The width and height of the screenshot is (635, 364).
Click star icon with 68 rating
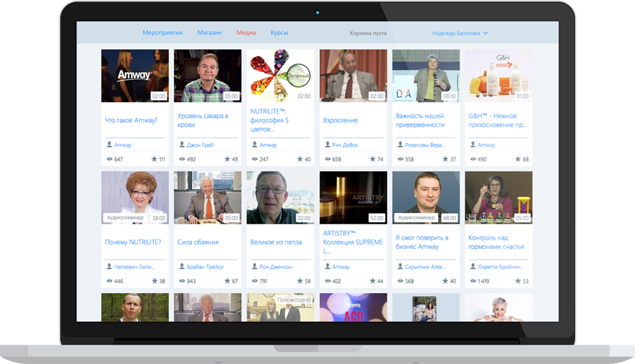pos(518,159)
